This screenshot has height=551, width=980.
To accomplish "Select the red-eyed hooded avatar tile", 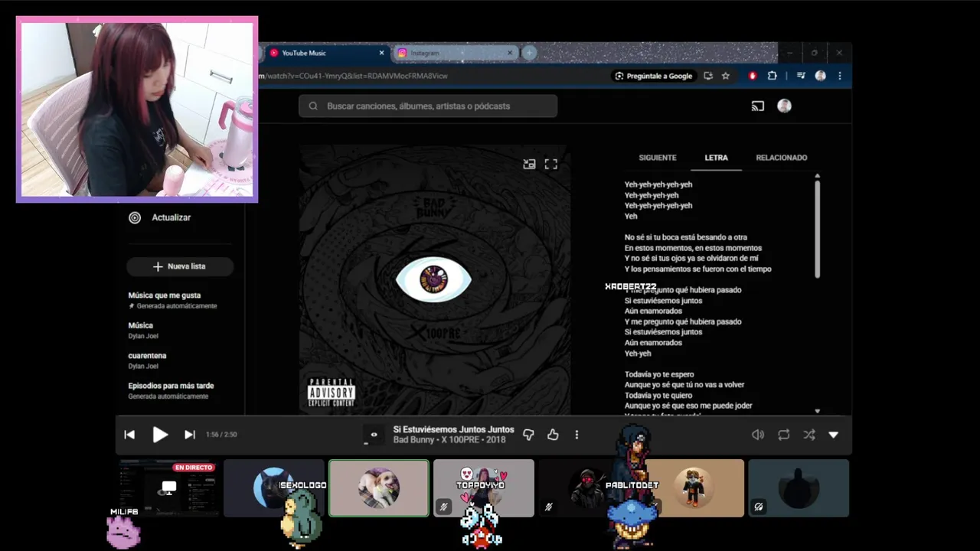I will 588,488.
